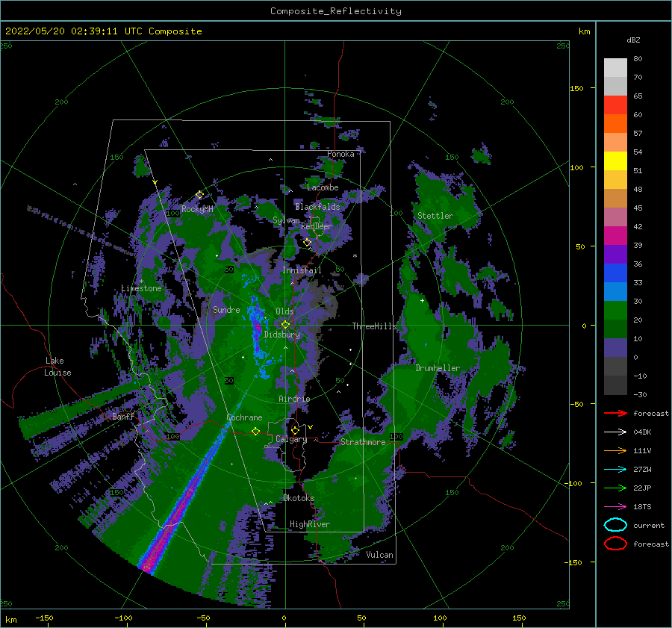Click the 20 dBZ green color swatch
The image size is (672, 628).
[x=615, y=329]
